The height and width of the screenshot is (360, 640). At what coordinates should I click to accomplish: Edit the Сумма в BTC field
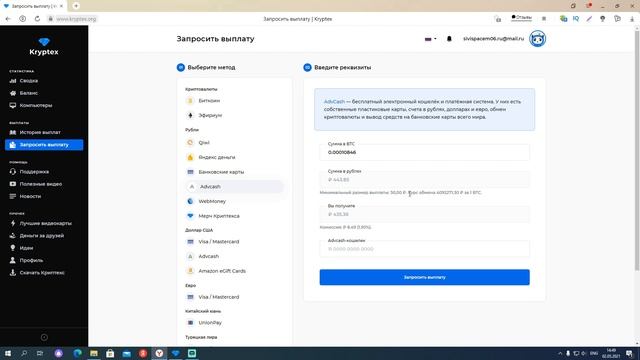(424, 152)
